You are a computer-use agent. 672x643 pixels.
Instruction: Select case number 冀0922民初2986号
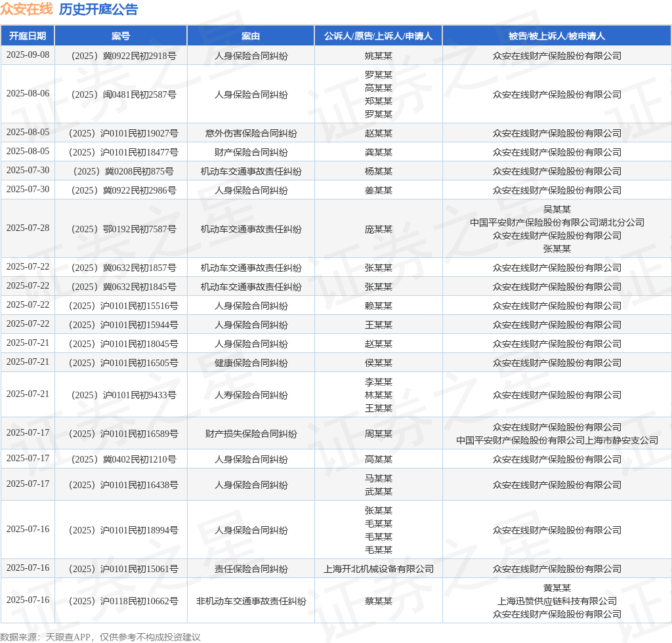(124, 190)
